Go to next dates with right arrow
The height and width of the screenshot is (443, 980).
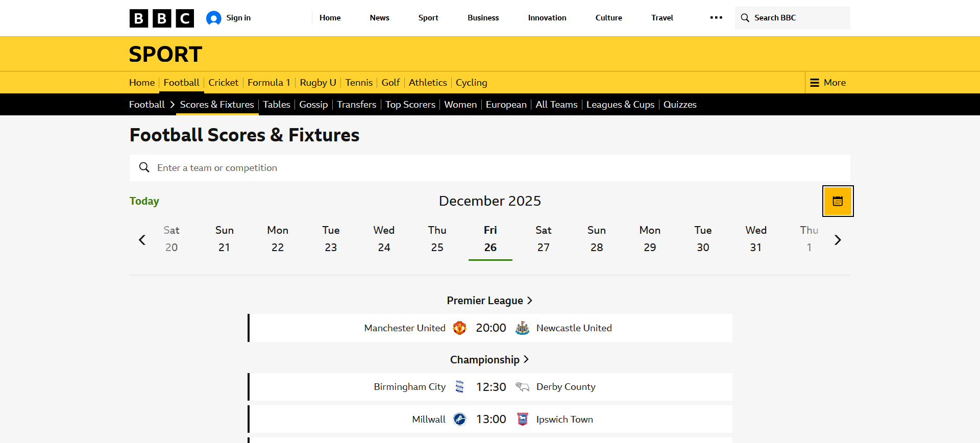point(838,240)
